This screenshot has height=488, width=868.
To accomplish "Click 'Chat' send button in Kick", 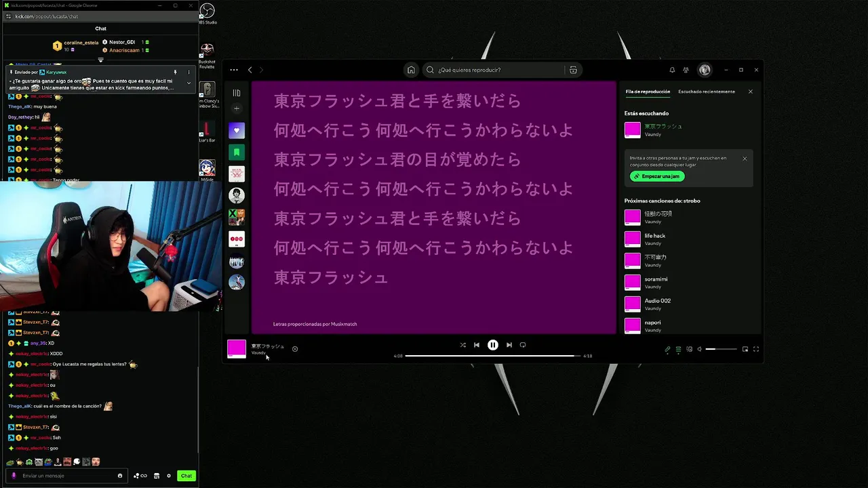I will click(x=186, y=476).
